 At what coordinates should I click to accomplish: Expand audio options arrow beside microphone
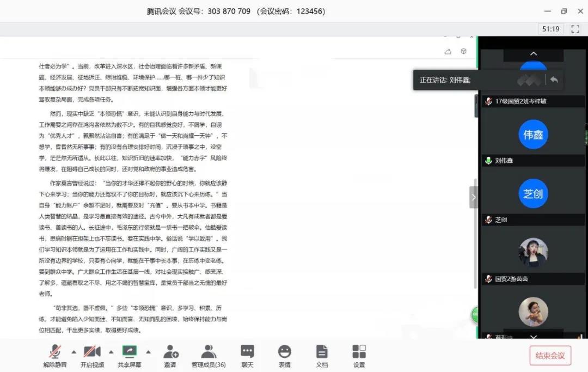click(x=74, y=351)
